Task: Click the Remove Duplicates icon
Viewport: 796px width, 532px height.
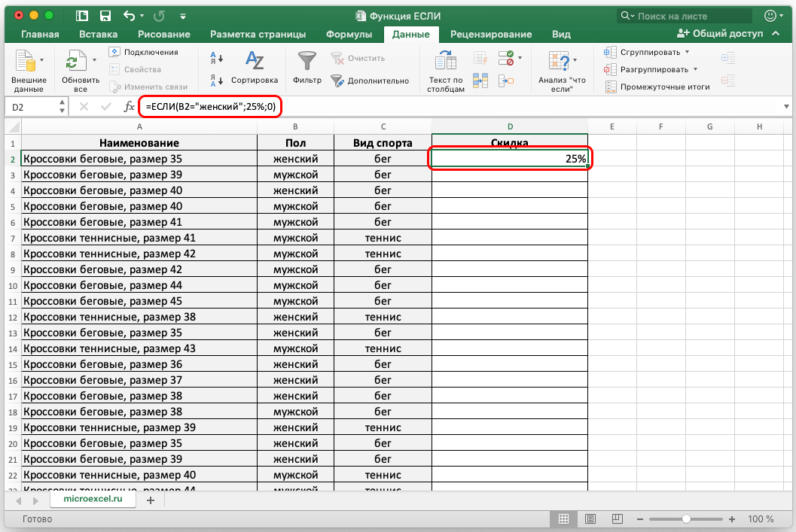Action: [480, 80]
